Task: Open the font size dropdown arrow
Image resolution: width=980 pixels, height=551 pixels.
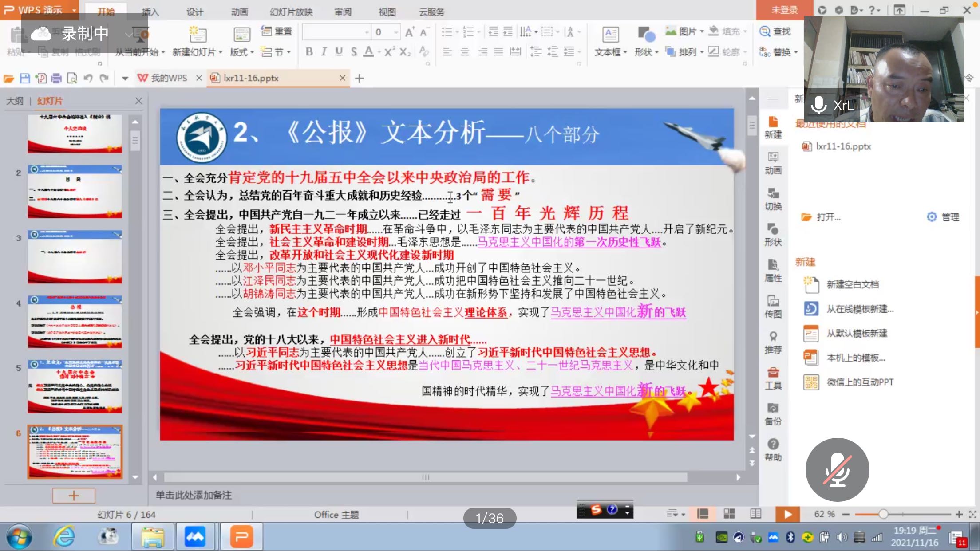Action: [x=395, y=32]
